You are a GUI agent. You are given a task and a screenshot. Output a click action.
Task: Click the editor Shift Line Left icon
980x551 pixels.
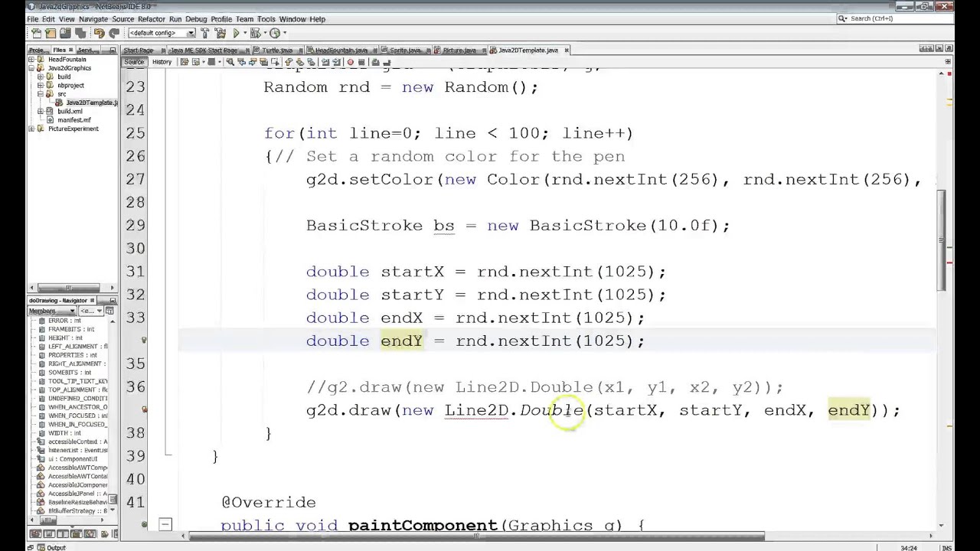[x=325, y=62]
